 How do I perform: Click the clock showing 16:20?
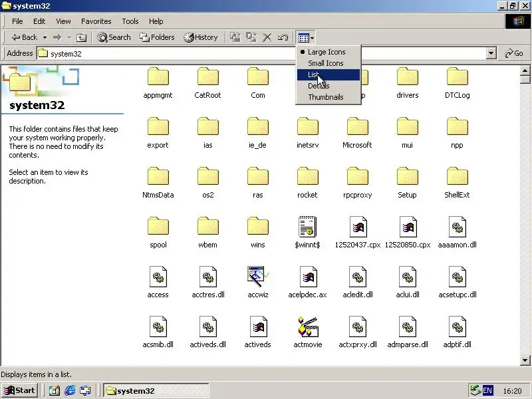click(512, 391)
